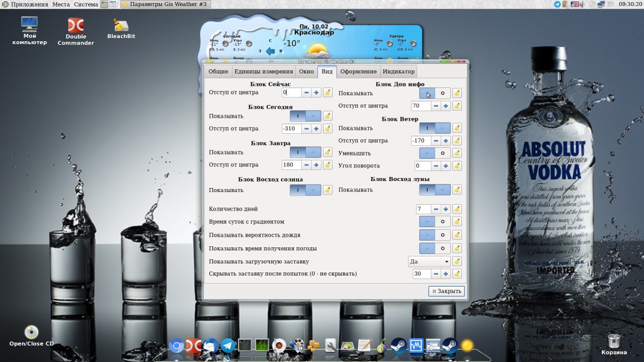The width and height of the screenshot is (644, 362).
Task: Click the panel clock
Action: click(630, 4)
